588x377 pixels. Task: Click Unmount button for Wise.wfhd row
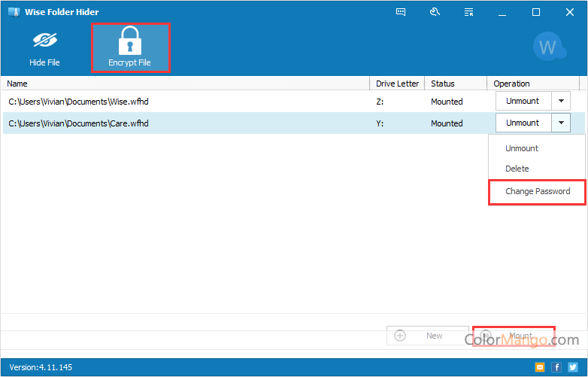point(523,101)
